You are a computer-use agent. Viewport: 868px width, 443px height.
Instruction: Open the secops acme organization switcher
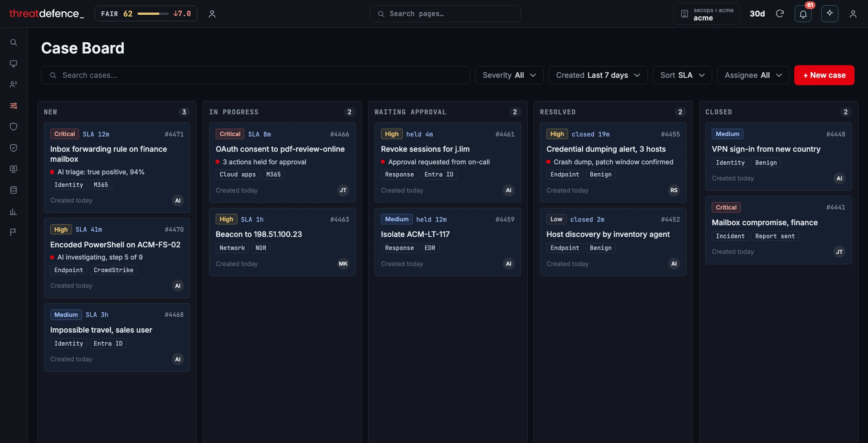707,14
